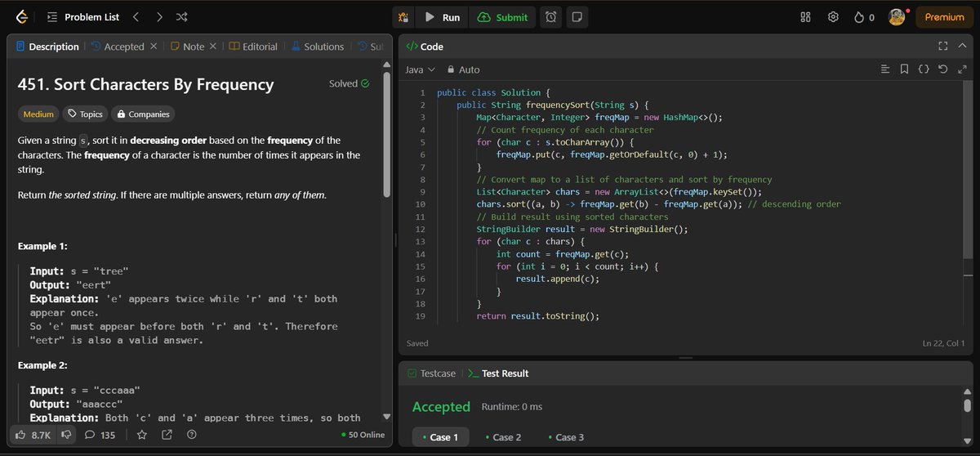Click the bookmark icon in editor toolbar
This screenshot has height=456, width=980.
[x=904, y=69]
